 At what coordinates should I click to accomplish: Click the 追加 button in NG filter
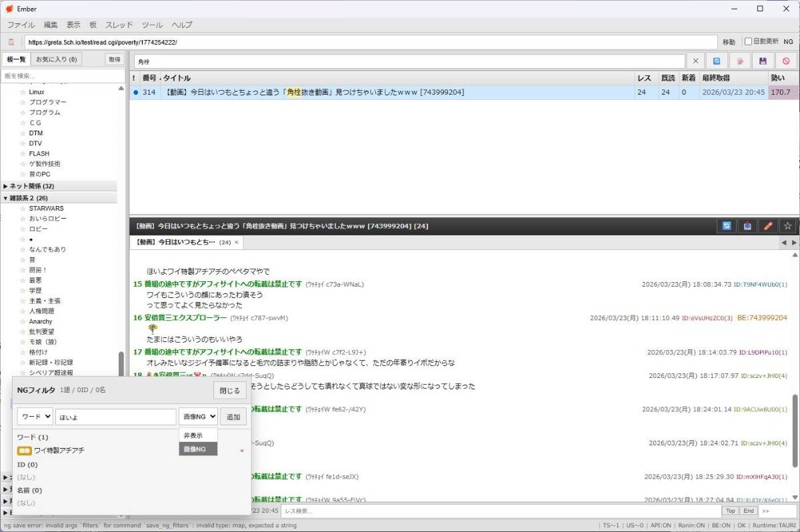tap(233, 417)
